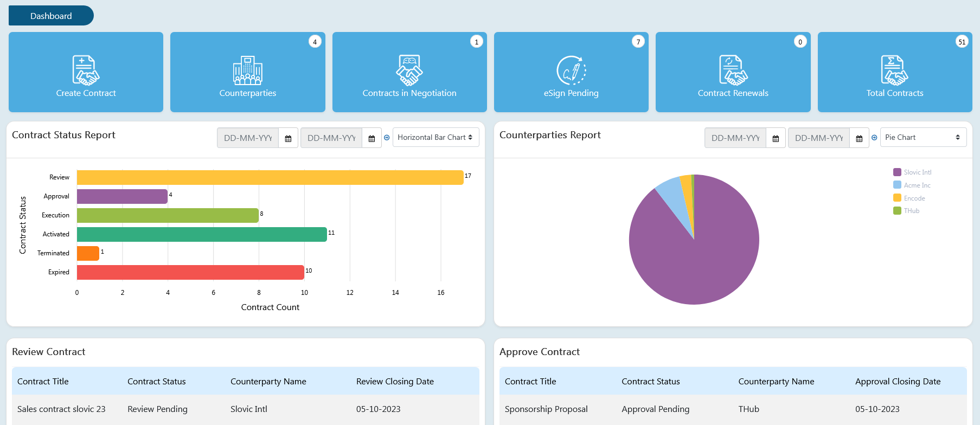Screen dimensions: 980x425
Task: Click the Counterparties building icon
Action: click(247, 70)
